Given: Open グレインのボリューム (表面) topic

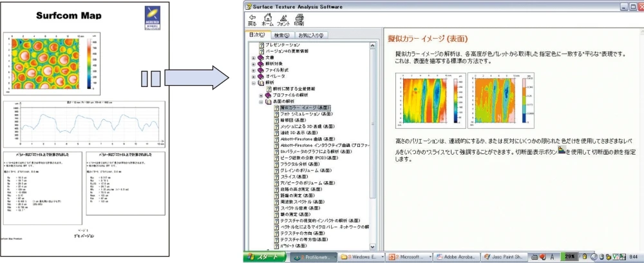Looking at the screenshot, I should 307,170.
